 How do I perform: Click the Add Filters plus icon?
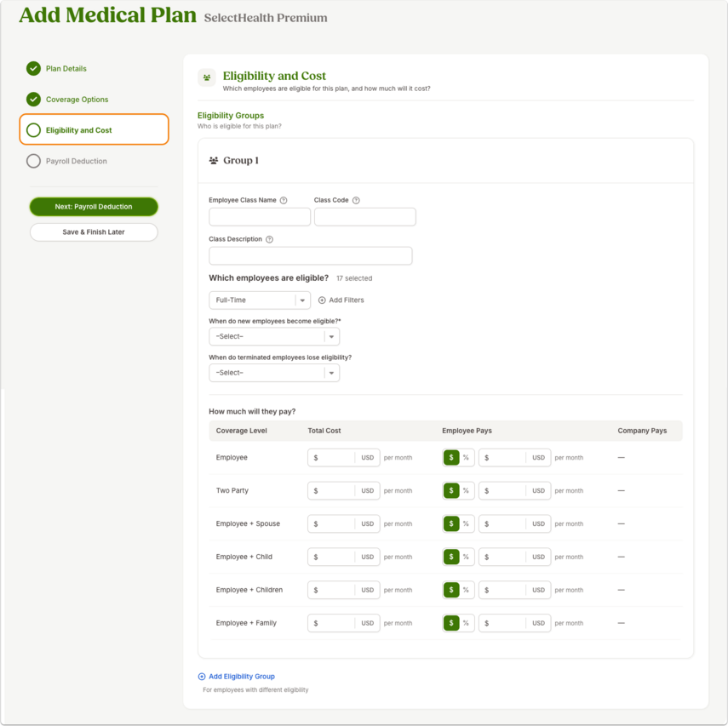(x=322, y=300)
